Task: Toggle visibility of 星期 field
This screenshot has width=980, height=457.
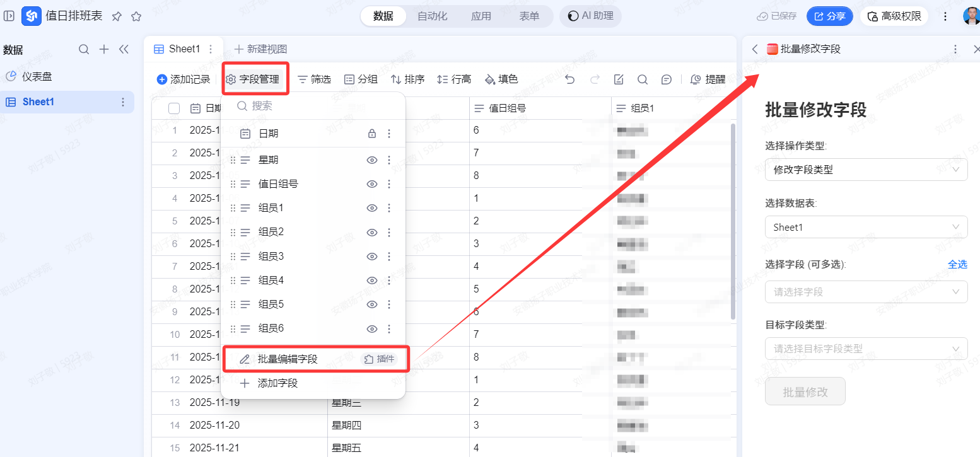Action: 372,160
